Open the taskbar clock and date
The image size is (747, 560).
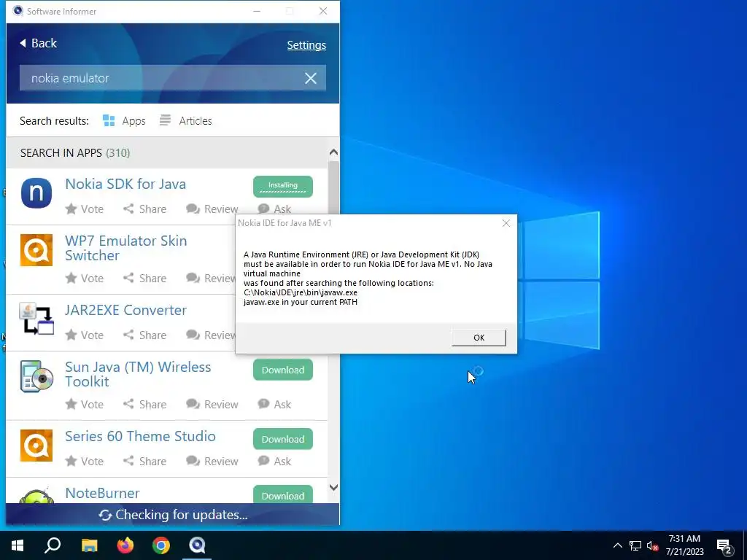(684, 545)
